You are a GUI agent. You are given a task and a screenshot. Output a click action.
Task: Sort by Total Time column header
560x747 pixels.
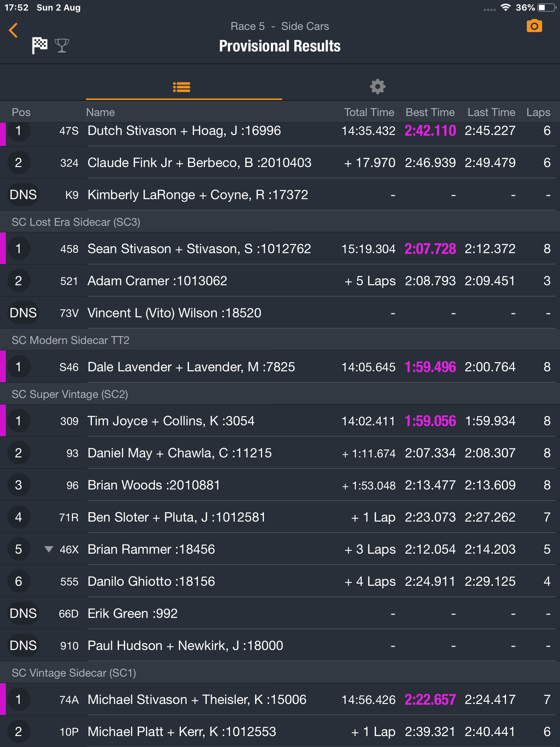(369, 112)
